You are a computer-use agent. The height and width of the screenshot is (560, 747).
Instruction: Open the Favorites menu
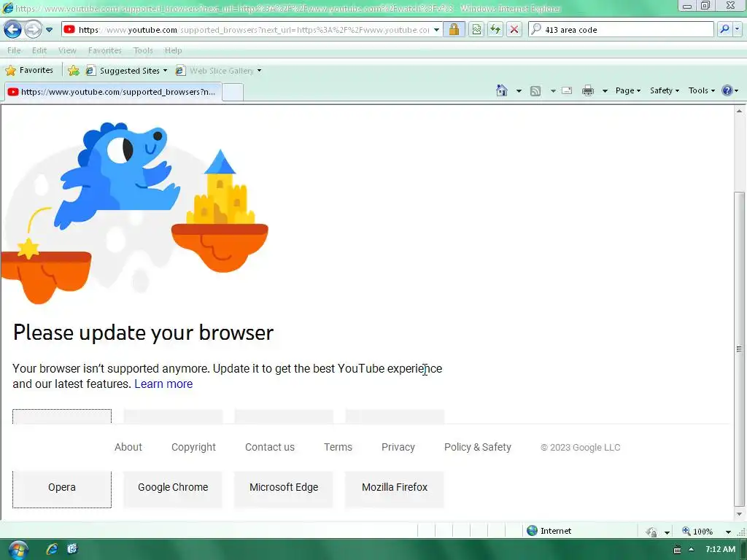pyautogui.click(x=104, y=50)
